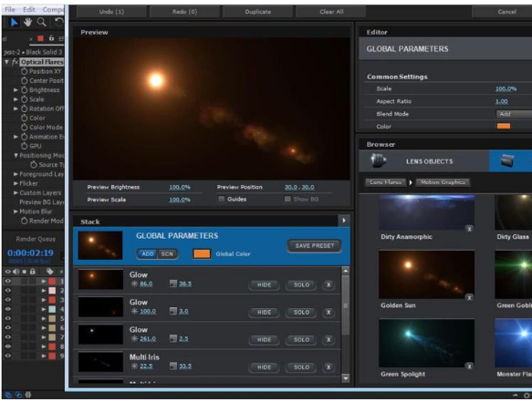Open the File menu

click(x=10, y=9)
